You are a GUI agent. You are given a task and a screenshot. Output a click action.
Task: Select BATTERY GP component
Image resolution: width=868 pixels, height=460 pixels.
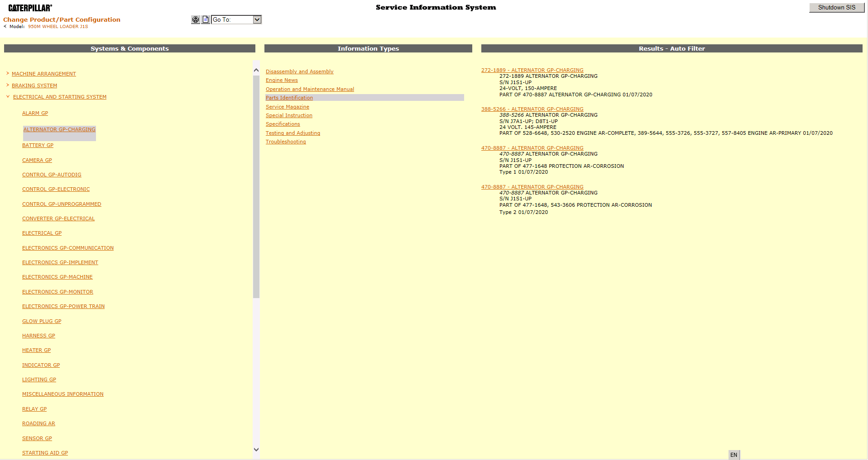[x=38, y=145]
